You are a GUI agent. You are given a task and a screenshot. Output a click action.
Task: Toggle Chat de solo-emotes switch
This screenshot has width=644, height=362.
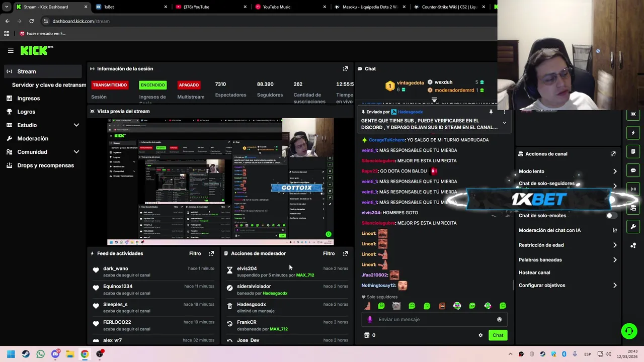coord(611,216)
